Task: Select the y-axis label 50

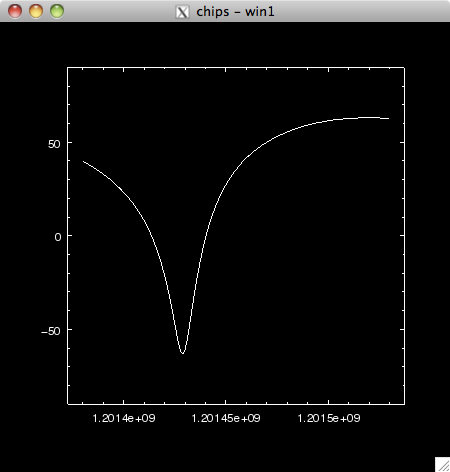Action: (54, 144)
